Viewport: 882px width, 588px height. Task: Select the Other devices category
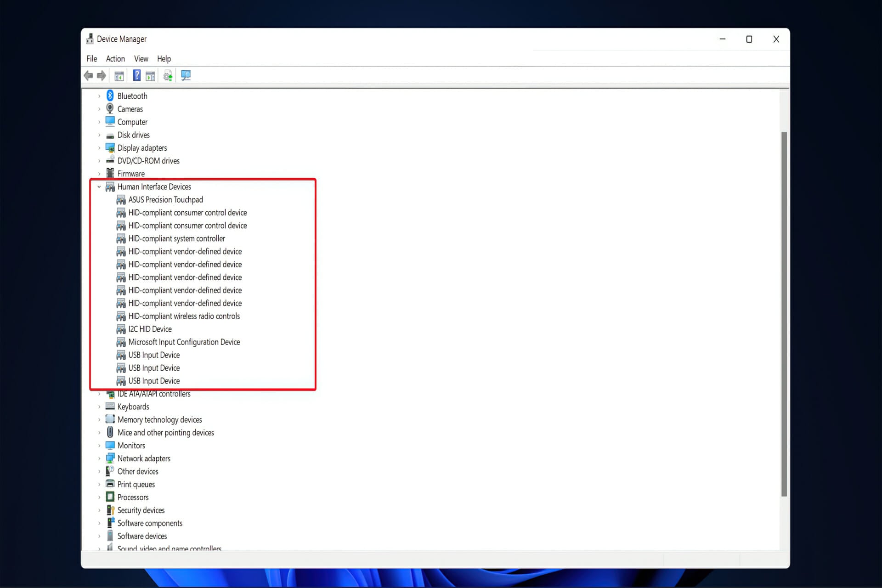[x=137, y=471]
